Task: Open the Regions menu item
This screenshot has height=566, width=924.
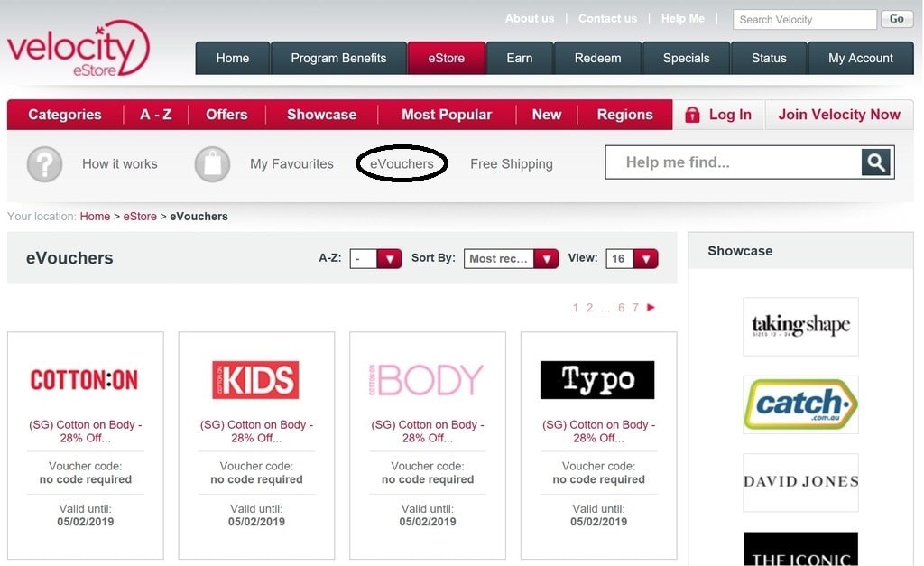Action: pyautogui.click(x=625, y=115)
